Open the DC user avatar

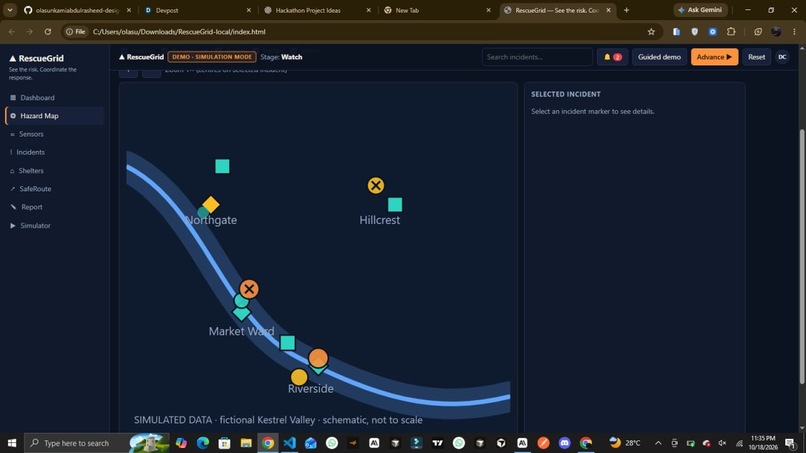click(x=782, y=57)
